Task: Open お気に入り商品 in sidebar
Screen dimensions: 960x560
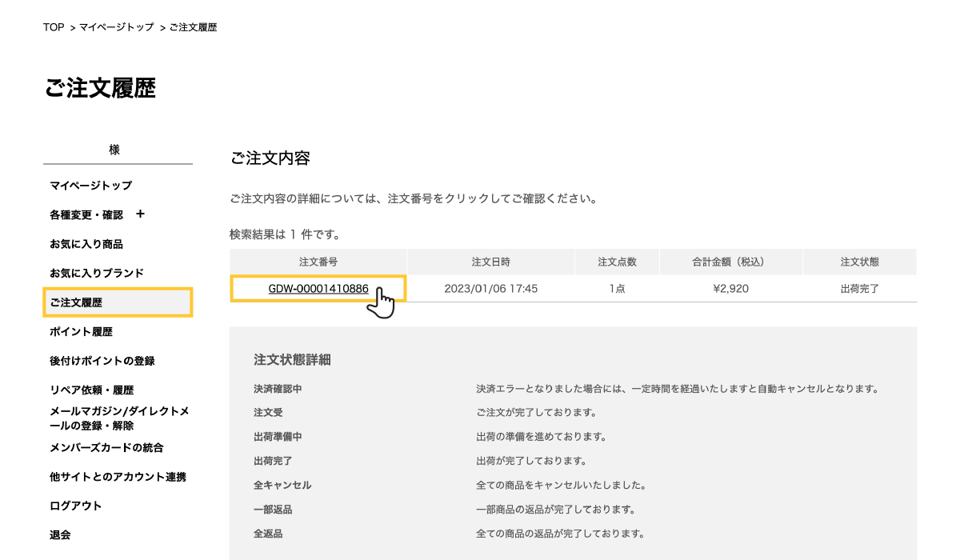Action: [x=86, y=244]
